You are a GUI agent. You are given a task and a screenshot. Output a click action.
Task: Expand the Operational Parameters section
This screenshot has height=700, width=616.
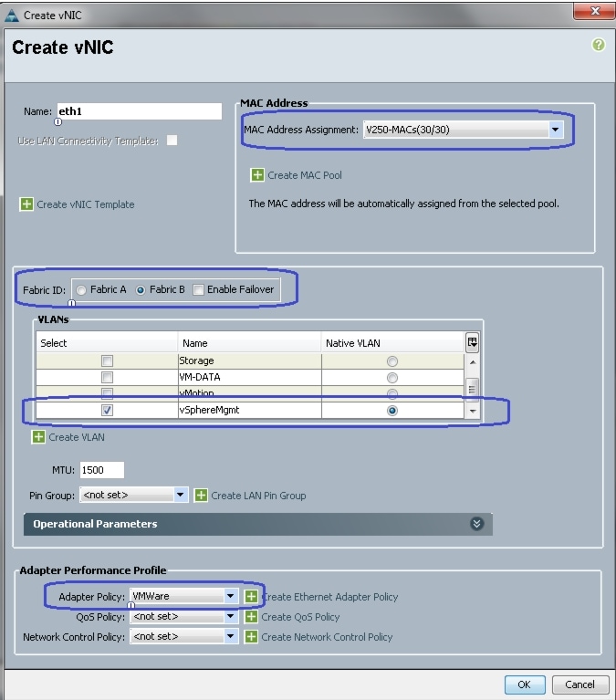[476, 524]
